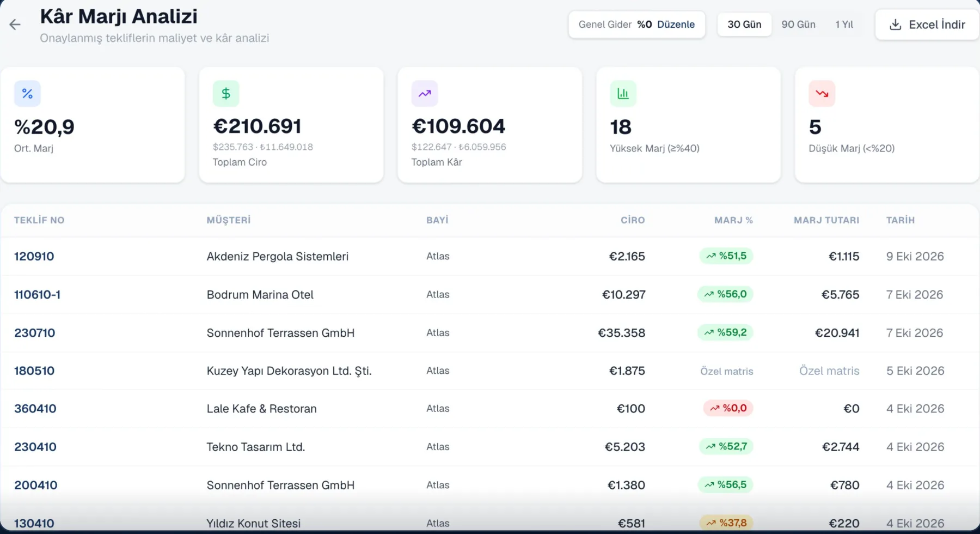
Task: Click the percent icon on Ort. Marj card
Action: [27, 94]
